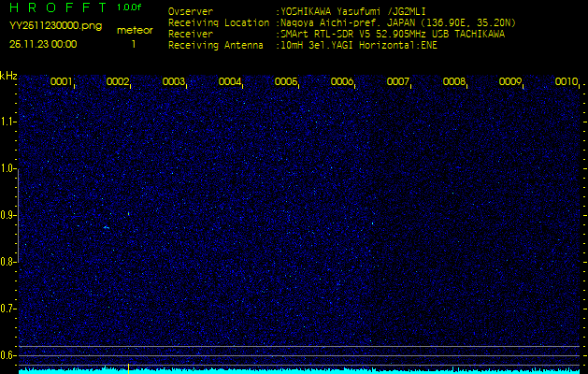Click the Receiving Location Nagoya line
Screen dimensions: 588x374
[x=393, y=22]
